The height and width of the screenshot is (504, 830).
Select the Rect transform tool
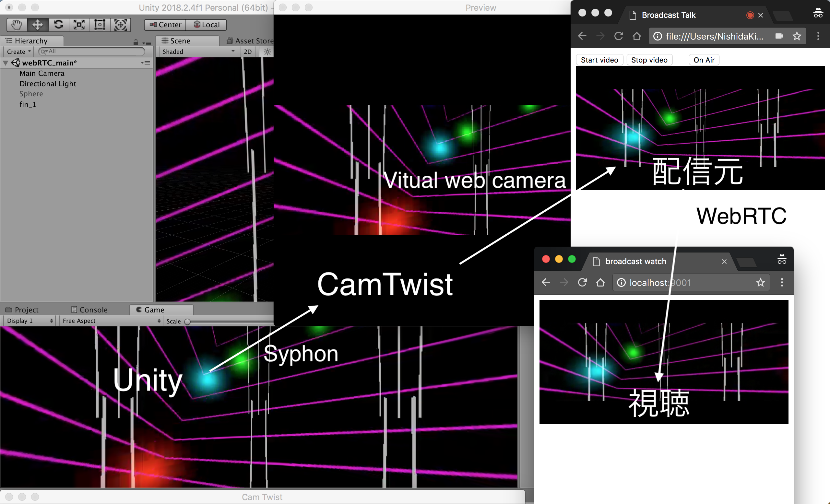[x=100, y=25]
